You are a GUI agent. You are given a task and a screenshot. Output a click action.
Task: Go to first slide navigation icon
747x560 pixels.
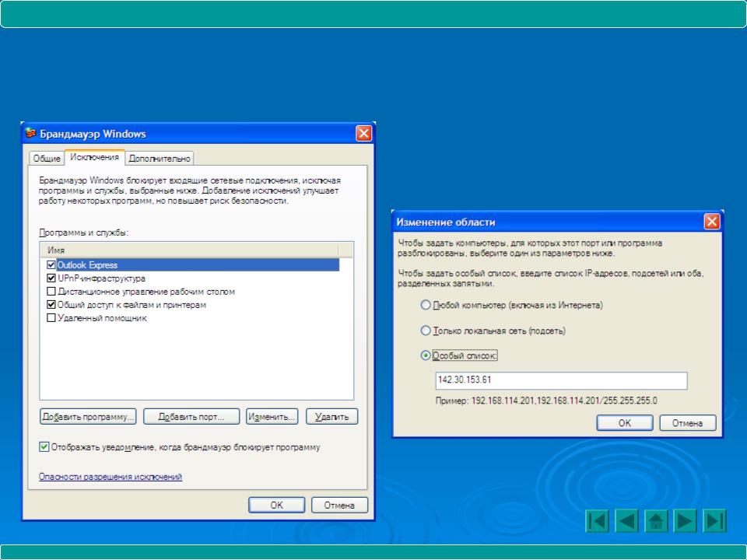pos(597,520)
